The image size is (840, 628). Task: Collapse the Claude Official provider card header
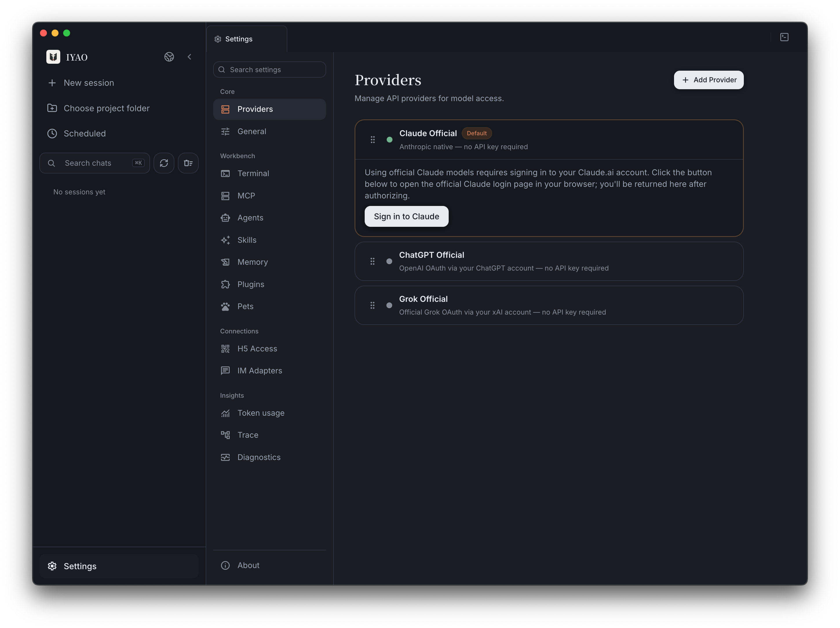549,140
